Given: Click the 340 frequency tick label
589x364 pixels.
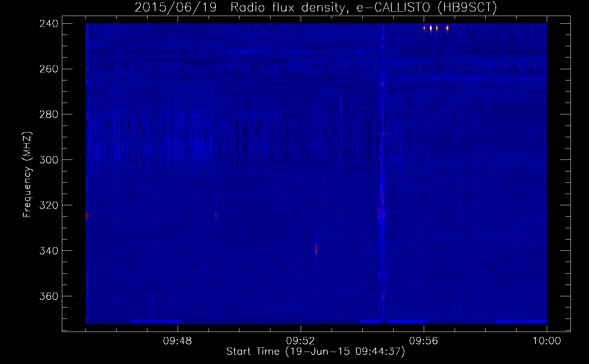Looking at the screenshot, I should click(49, 251).
